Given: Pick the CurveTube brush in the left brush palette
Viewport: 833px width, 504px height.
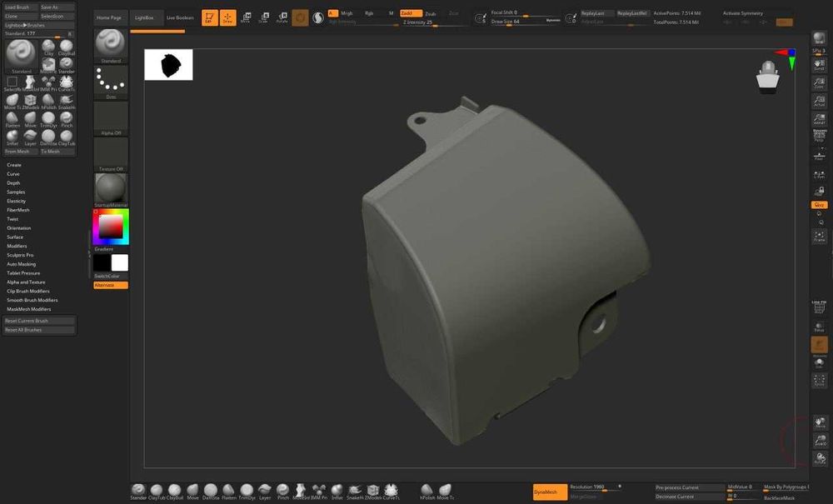Looking at the screenshot, I should (x=67, y=83).
